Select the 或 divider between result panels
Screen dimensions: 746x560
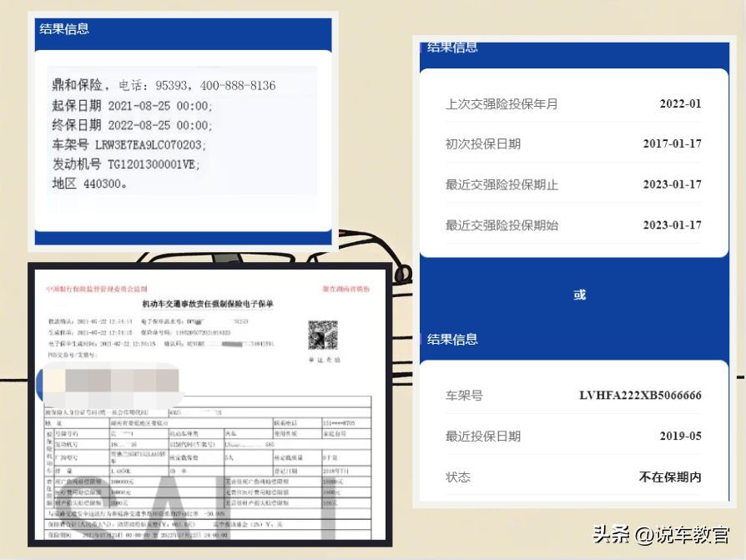coord(580,295)
